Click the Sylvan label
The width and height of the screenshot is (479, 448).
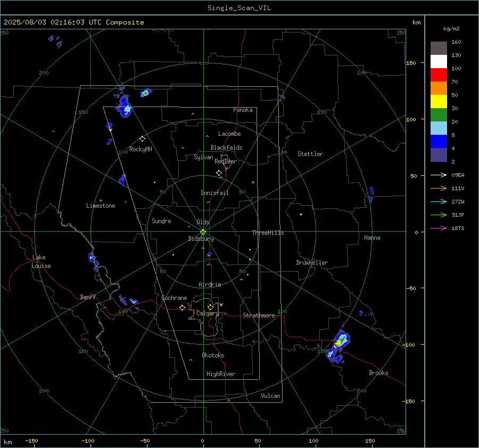point(203,157)
